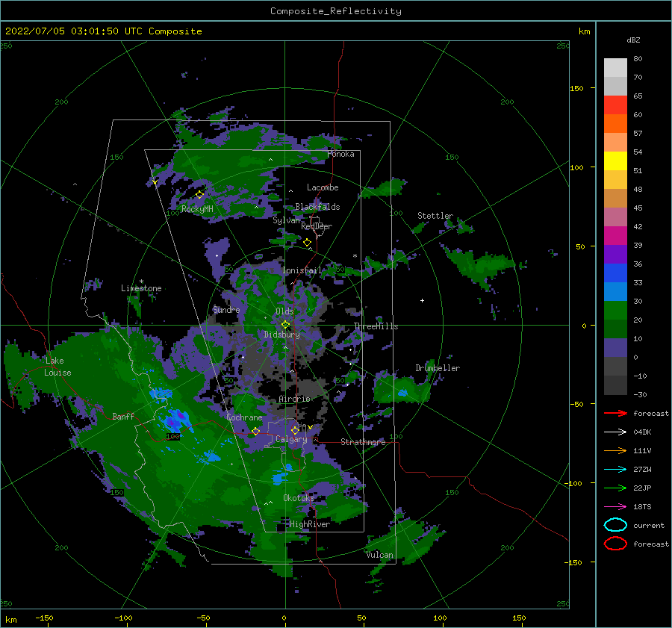This screenshot has height=628, width=672.
Task: Select the Drumheller label on the map
Action: [438, 368]
